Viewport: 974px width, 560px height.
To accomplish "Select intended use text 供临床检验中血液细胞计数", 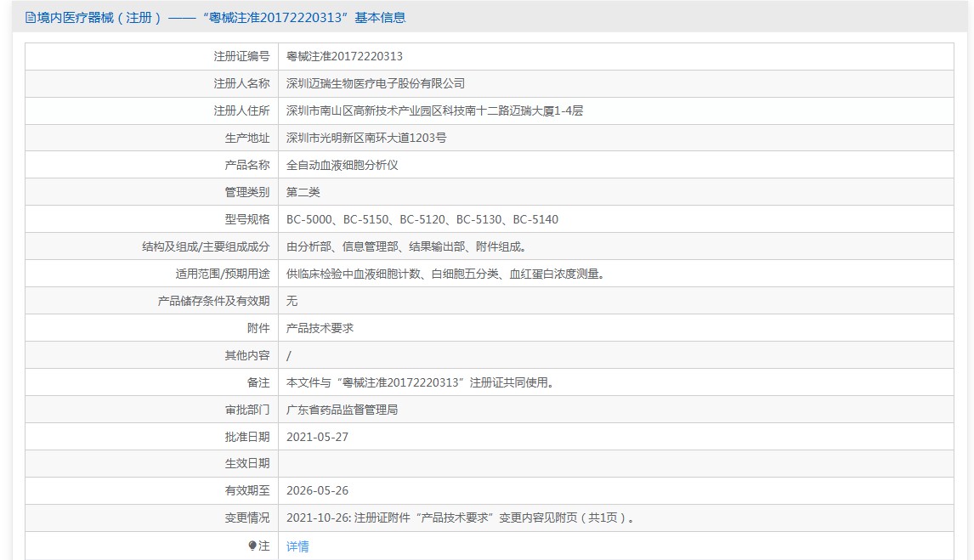I will point(447,274).
